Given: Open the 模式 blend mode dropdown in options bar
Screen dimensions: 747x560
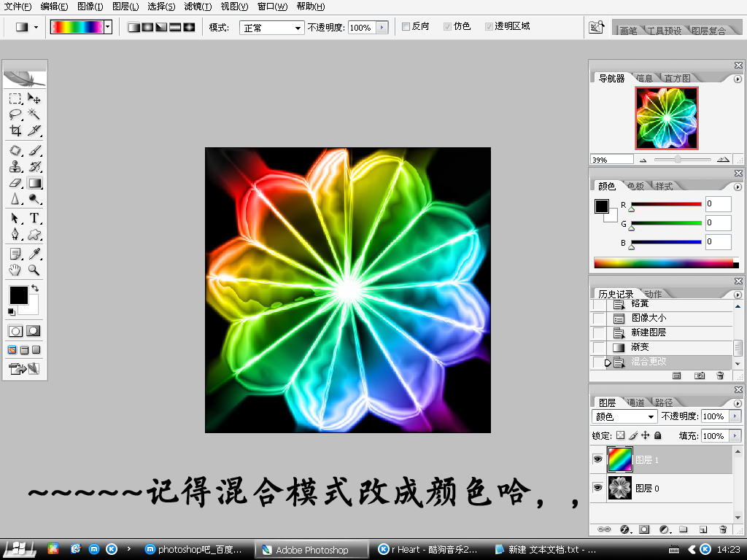Looking at the screenshot, I should point(271,28).
